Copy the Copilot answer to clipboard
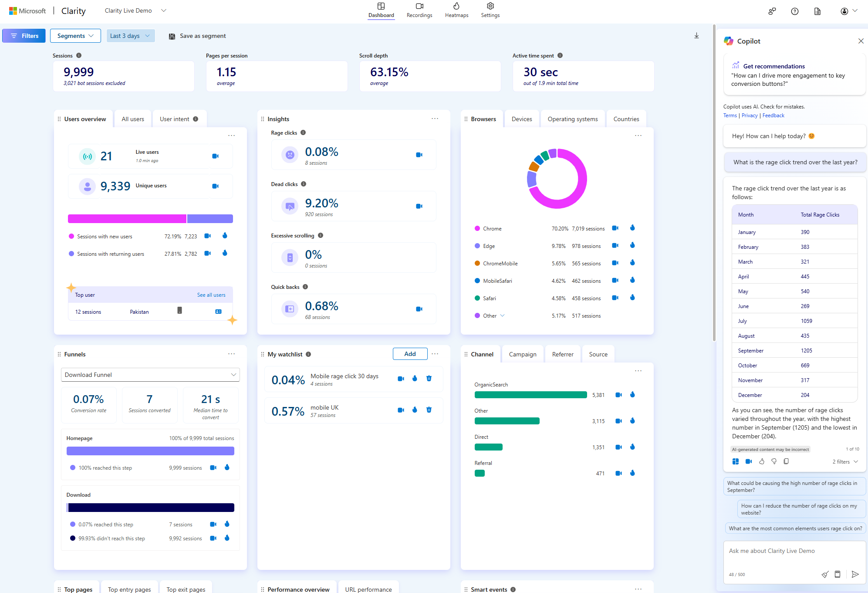Image resolution: width=868 pixels, height=593 pixels. [786, 461]
